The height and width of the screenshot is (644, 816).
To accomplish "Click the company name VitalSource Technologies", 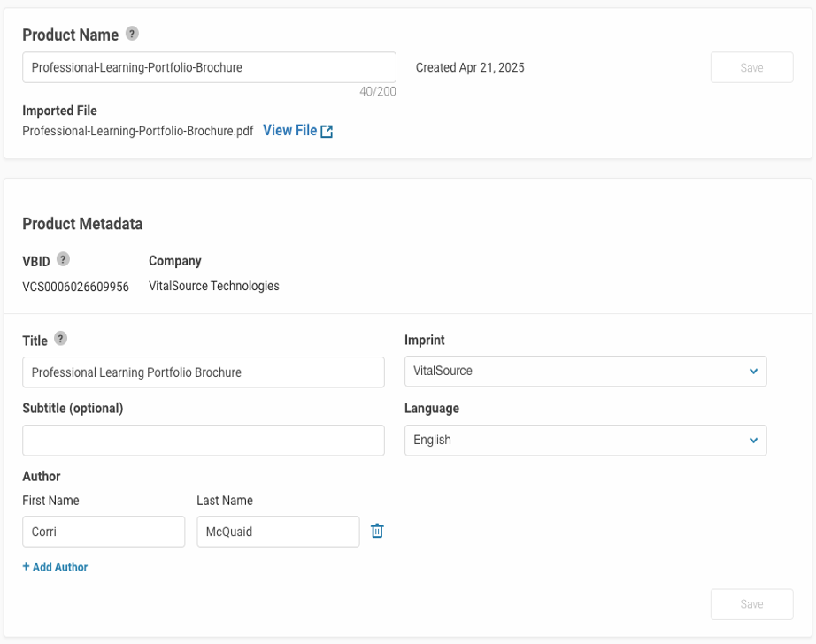I will [213, 286].
